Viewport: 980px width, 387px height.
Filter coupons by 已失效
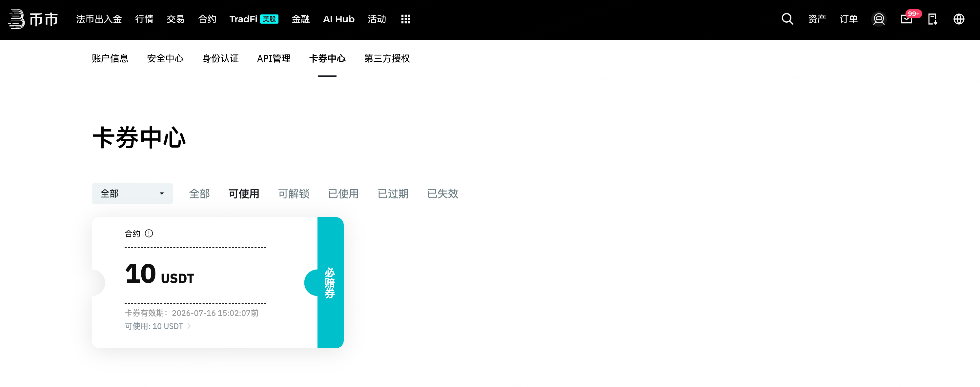[443, 194]
